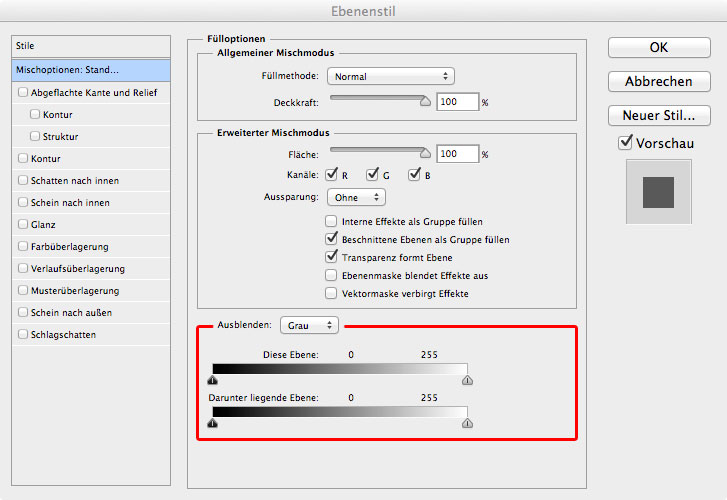727x500 pixels.
Task: Click the Fläche slider thumb
Action: 426,152
